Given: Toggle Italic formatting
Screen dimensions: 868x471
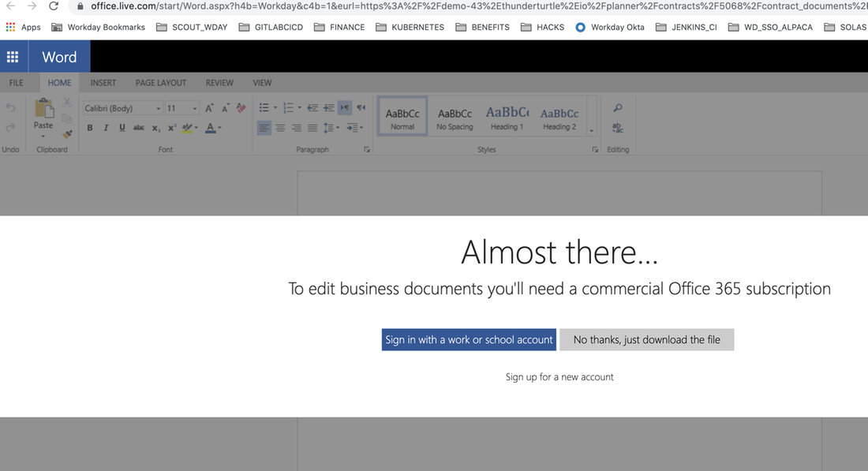Looking at the screenshot, I should [x=106, y=127].
